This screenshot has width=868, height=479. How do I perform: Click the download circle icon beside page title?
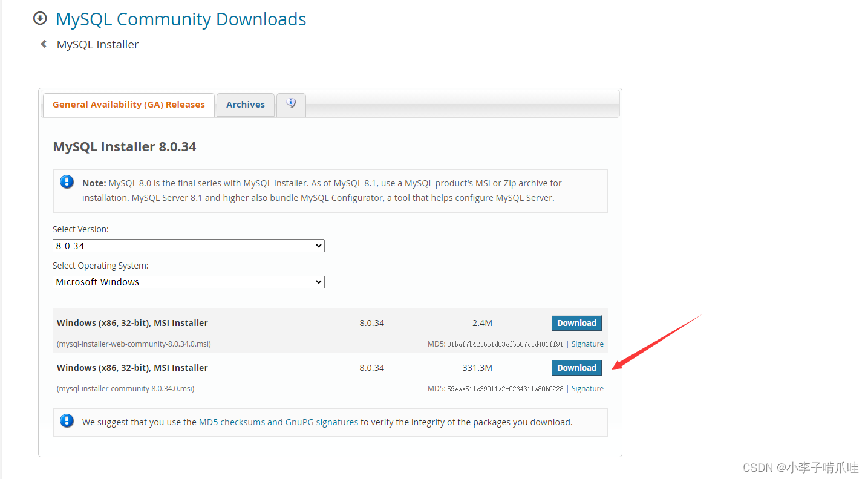[x=40, y=19]
